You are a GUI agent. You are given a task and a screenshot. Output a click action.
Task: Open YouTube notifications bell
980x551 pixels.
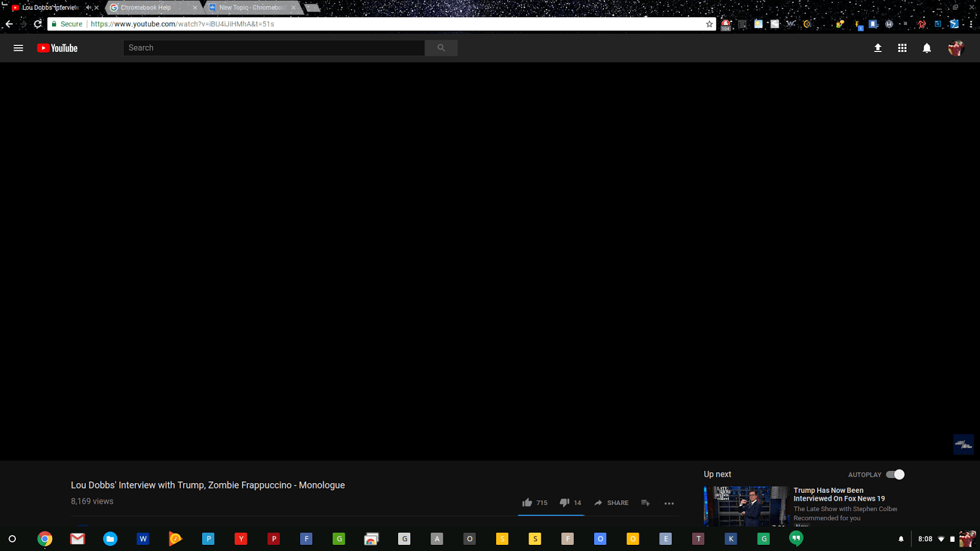click(x=927, y=48)
